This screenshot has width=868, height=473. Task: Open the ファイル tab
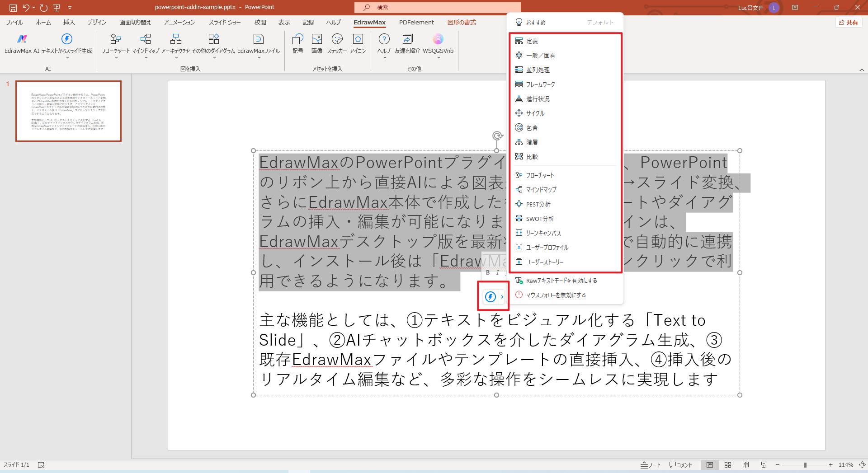click(14, 22)
